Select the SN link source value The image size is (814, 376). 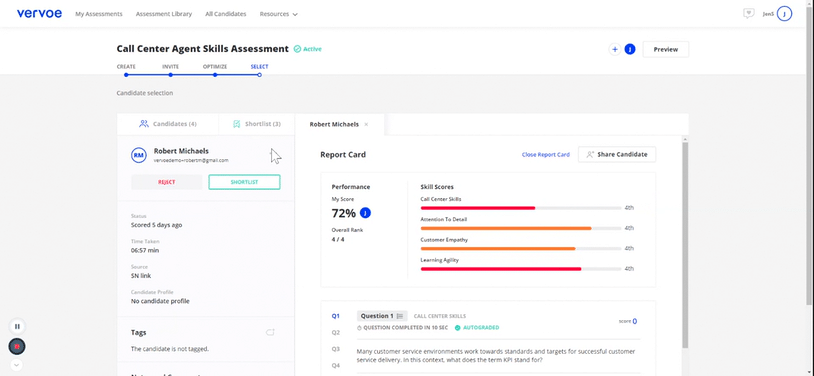(x=141, y=276)
